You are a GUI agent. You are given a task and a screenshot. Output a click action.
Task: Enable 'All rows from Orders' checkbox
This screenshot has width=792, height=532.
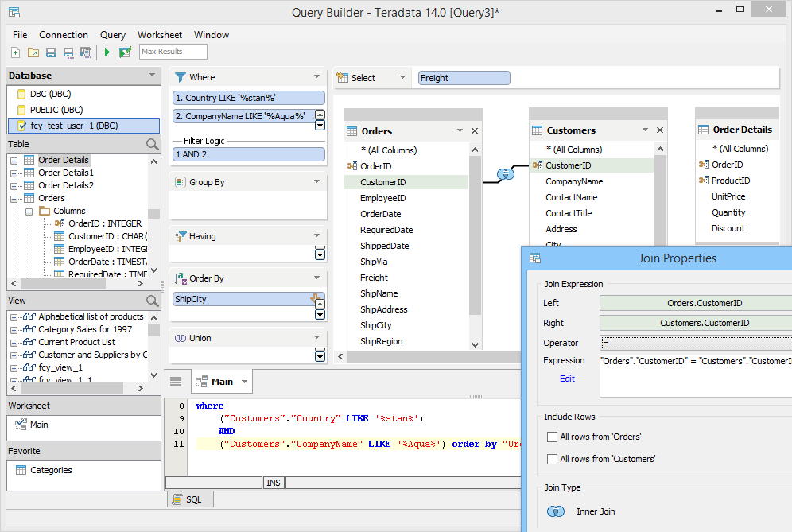coord(552,437)
